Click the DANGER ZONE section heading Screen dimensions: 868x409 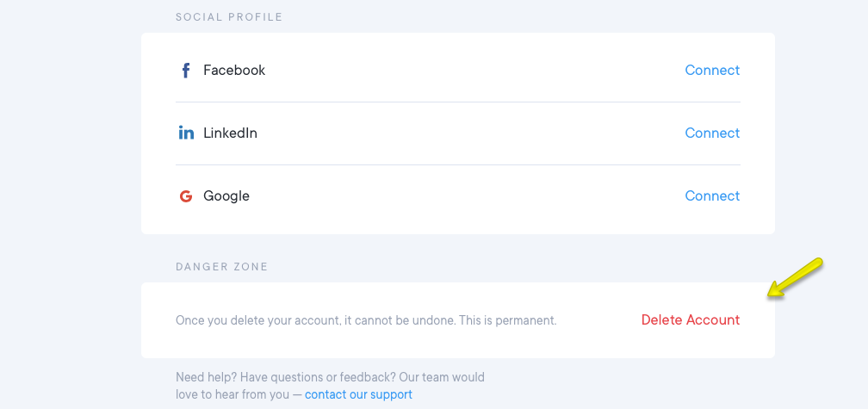tap(221, 267)
